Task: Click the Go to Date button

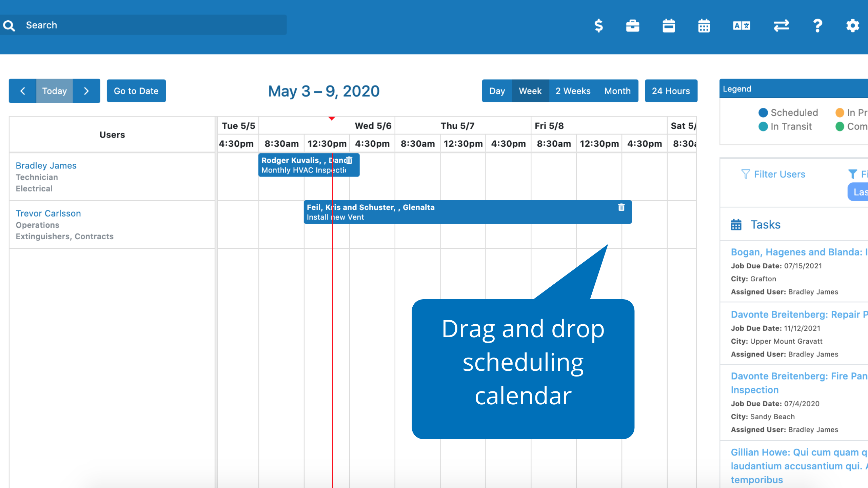Action: 136,91
